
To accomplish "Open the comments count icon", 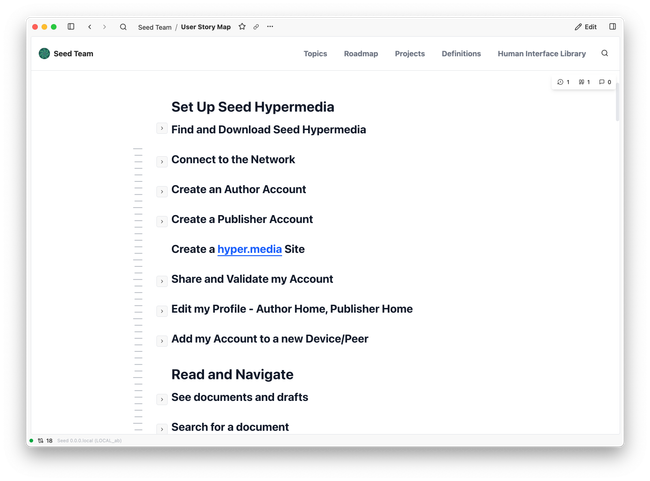I will pyautogui.click(x=604, y=82).
